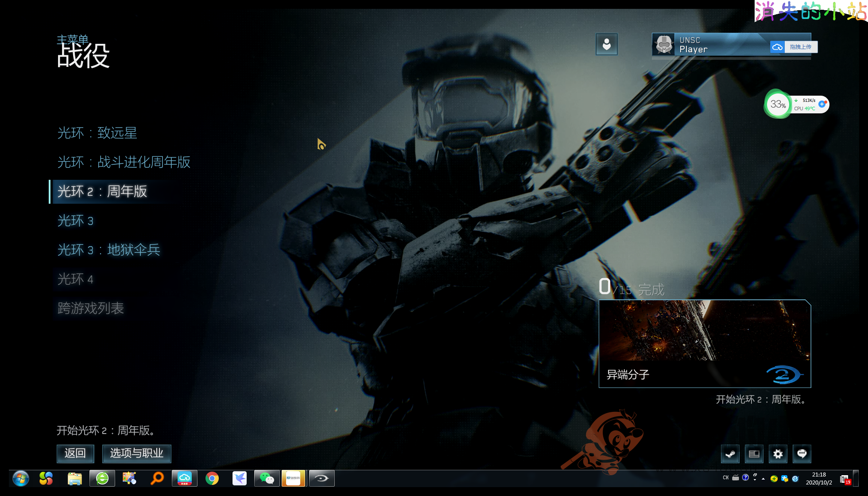Open the roster person icon
868x496 pixels.
click(607, 44)
